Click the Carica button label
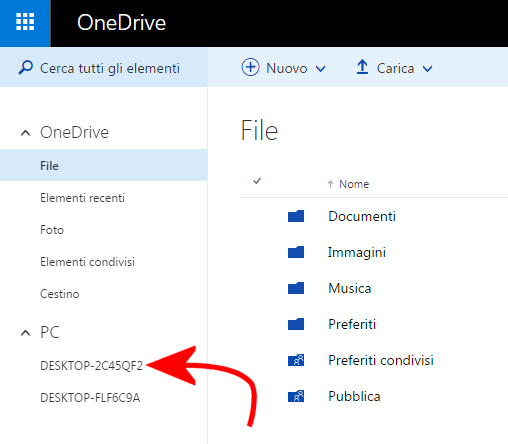The width and height of the screenshot is (508, 444). (x=395, y=68)
